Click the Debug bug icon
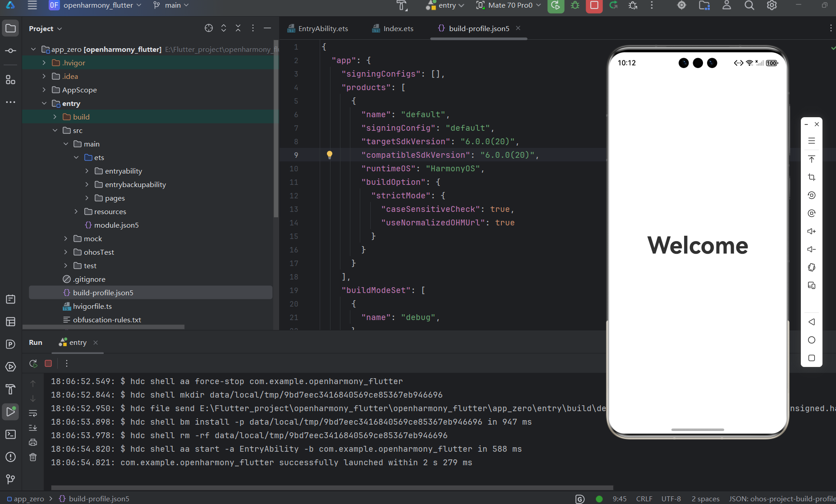 [575, 5]
